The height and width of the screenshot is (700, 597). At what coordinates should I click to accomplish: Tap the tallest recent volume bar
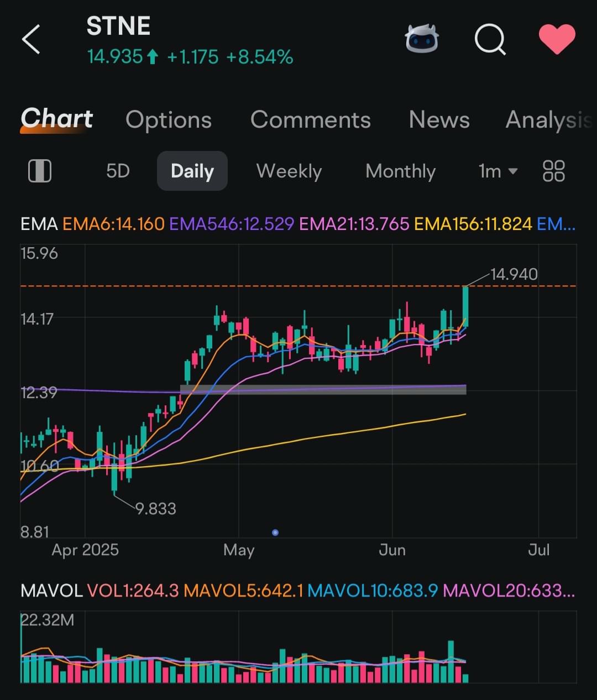point(451,661)
